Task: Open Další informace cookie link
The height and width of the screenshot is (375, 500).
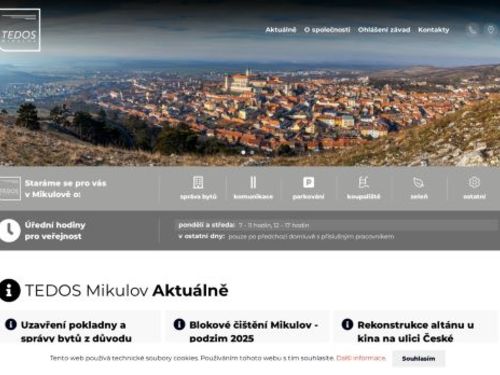Action: click(361, 358)
